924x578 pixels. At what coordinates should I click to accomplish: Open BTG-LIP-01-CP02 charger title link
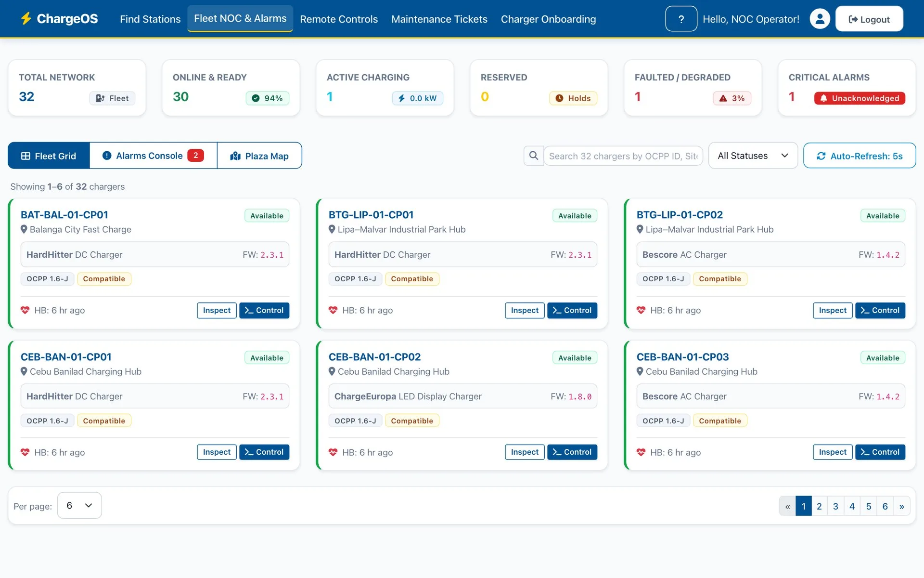tap(680, 215)
